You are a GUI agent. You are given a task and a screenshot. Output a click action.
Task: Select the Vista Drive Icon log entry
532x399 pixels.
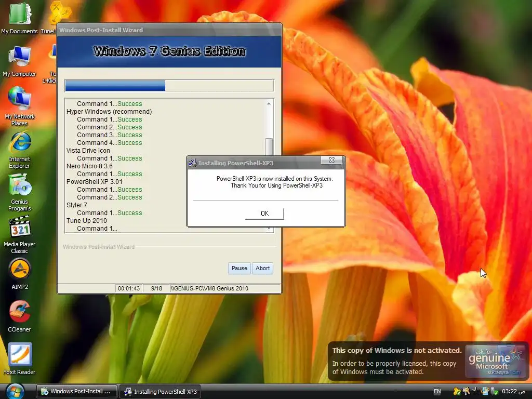(x=88, y=150)
